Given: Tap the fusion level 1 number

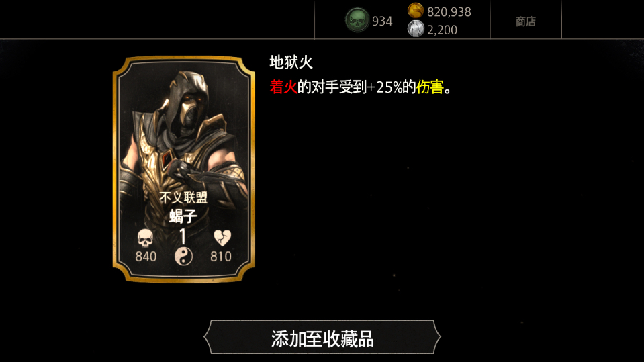Looking at the screenshot, I should pyautogui.click(x=183, y=237).
